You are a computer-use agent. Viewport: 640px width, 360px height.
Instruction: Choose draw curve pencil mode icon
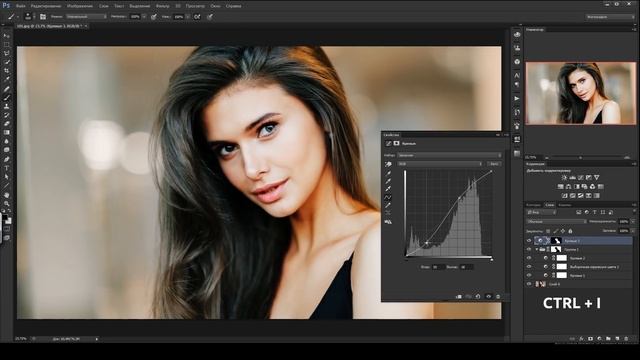tap(388, 205)
